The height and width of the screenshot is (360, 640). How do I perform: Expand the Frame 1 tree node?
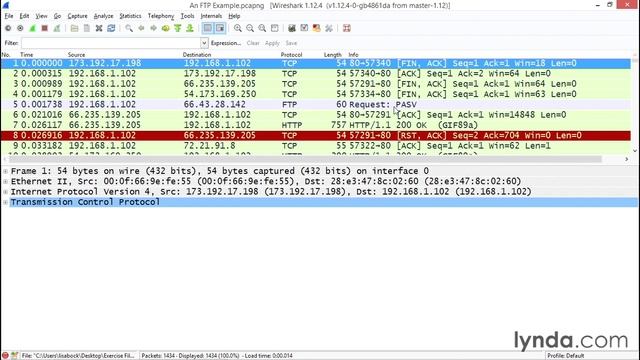[x=5, y=171]
